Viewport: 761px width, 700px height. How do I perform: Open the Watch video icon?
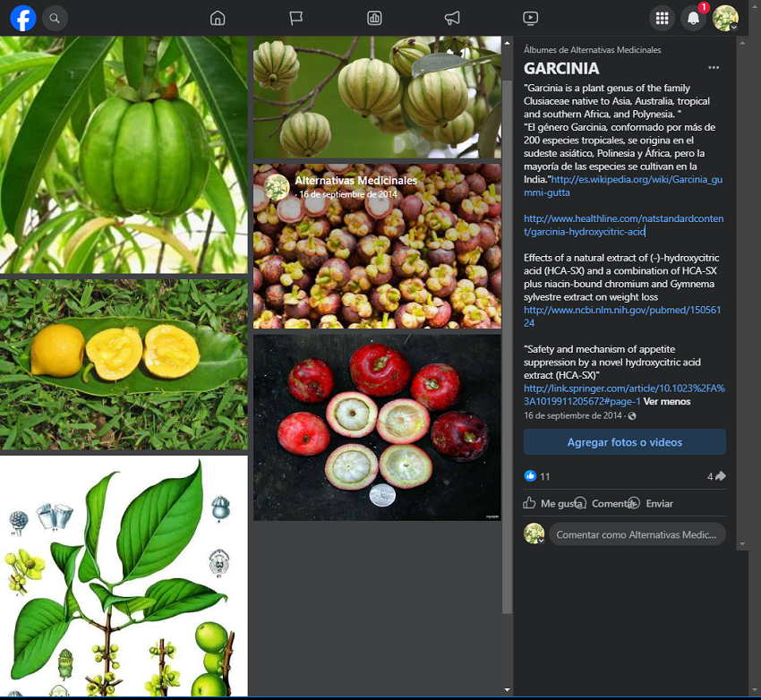[x=530, y=18]
